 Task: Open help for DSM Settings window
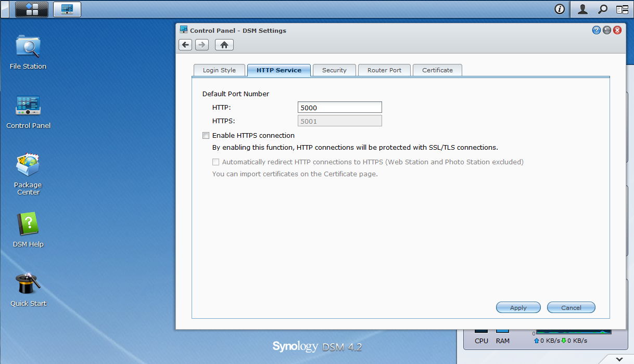(597, 30)
